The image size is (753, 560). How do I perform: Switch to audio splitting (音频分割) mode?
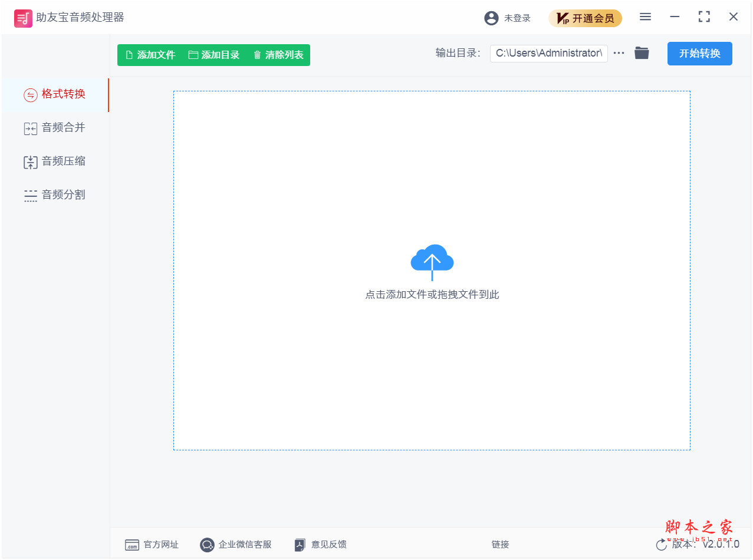[31, 195]
